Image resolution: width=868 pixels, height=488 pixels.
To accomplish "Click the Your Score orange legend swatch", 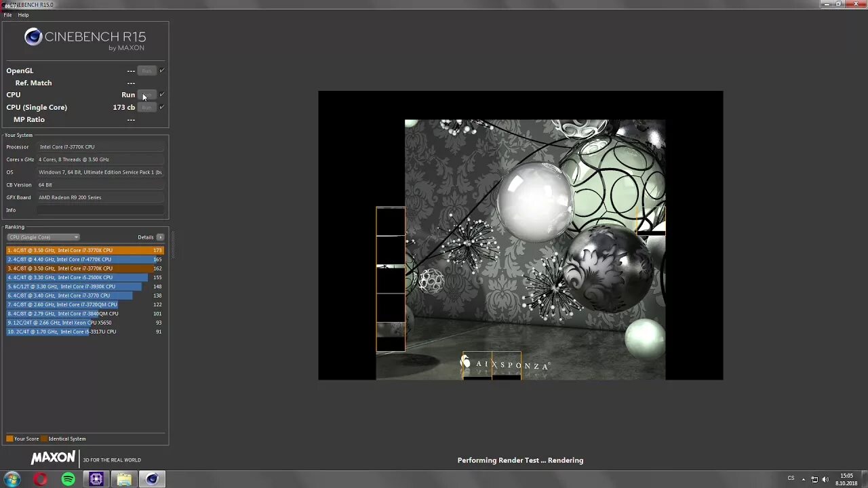I will [x=9, y=439].
